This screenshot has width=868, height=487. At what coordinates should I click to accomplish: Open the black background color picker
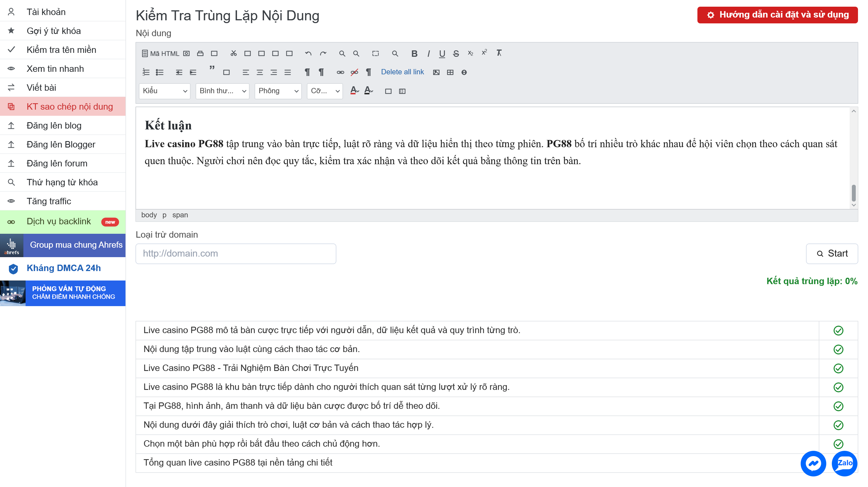[x=369, y=91]
